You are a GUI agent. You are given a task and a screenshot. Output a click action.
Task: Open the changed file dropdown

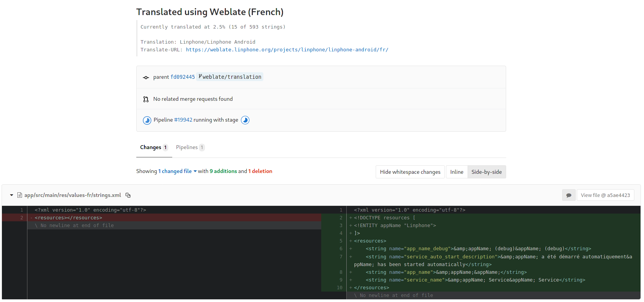coord(178,171)
